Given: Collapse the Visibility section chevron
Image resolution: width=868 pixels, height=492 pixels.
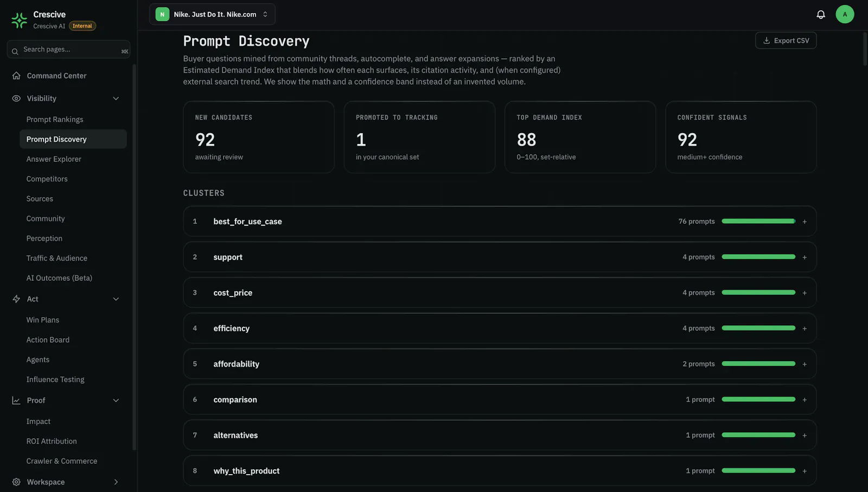Looking at the screenshot, I should [x=116, y=98].
